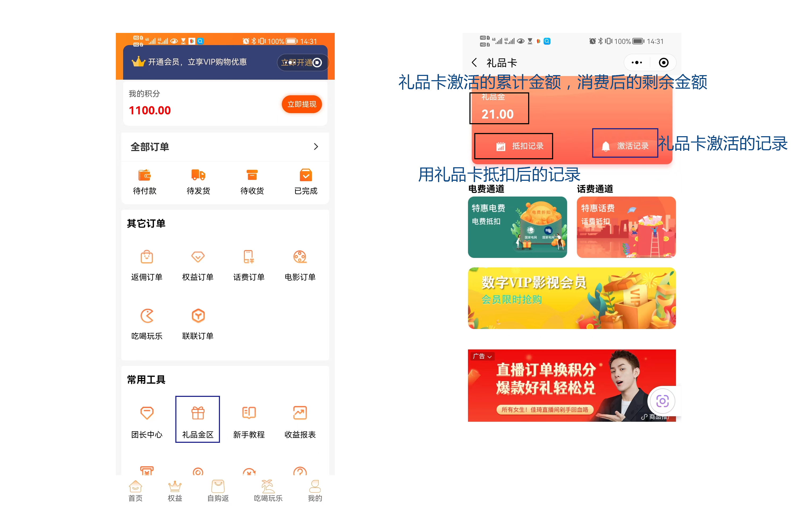The image size is (797, 532).
Task: Switch to 首页 tab
Action: coord(135,491)
